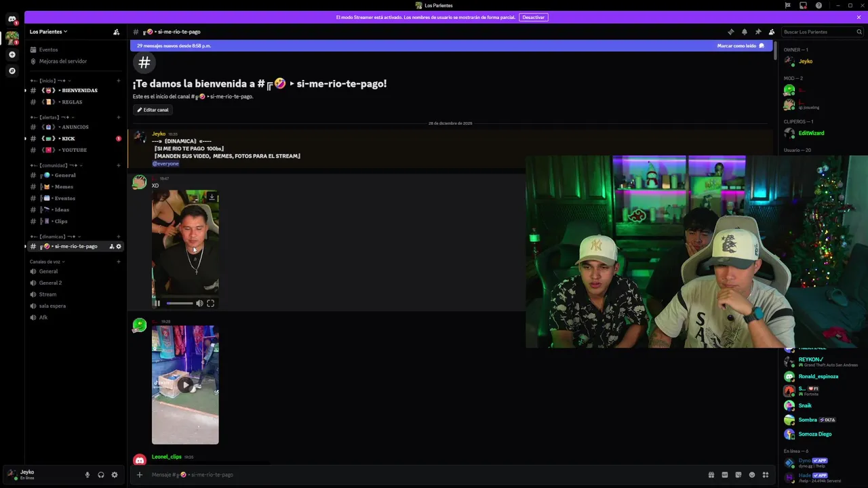This screenshot has height=488, width=868.
Task: Open the threads icon in channel header
Action: pos(730,32)
